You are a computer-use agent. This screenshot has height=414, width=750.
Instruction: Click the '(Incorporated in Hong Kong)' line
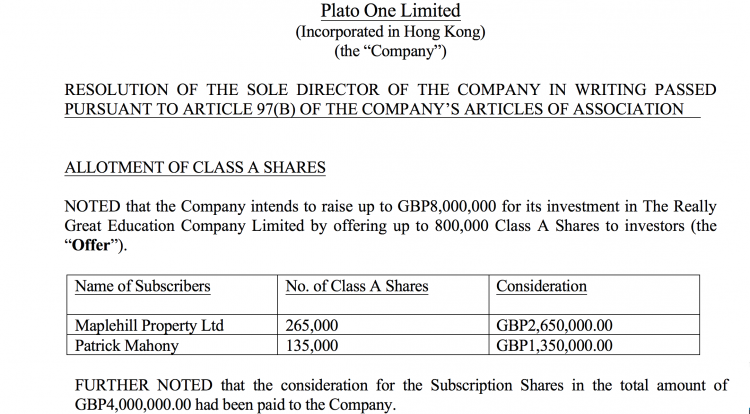[390, 32]
